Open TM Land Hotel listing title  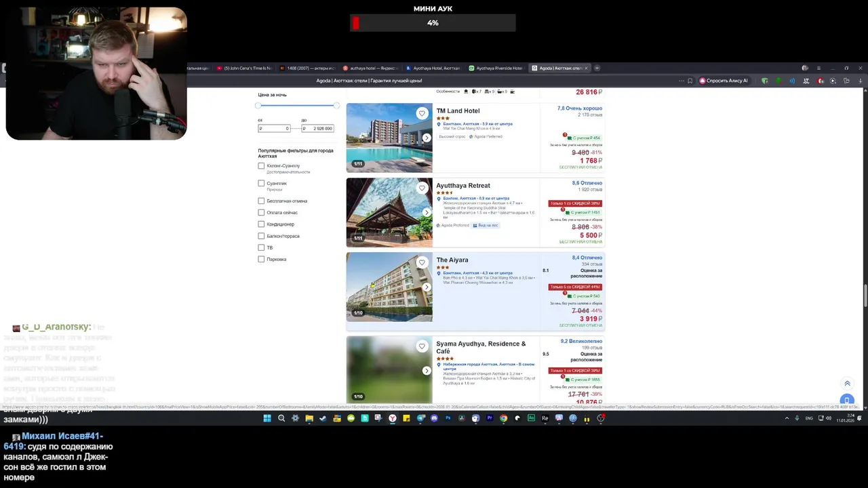click(458, 110)
